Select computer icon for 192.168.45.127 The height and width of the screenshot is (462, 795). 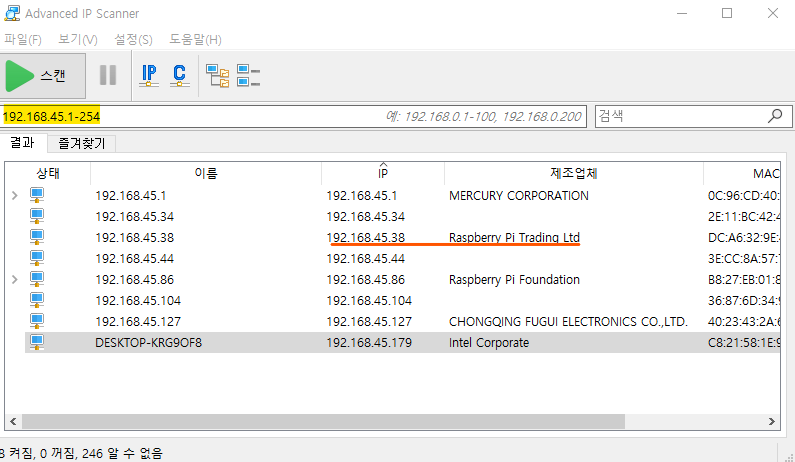tap(37, 322)
